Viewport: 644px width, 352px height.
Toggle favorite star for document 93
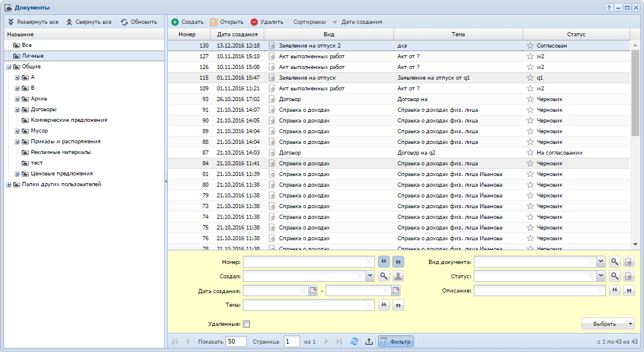[530, 99]
